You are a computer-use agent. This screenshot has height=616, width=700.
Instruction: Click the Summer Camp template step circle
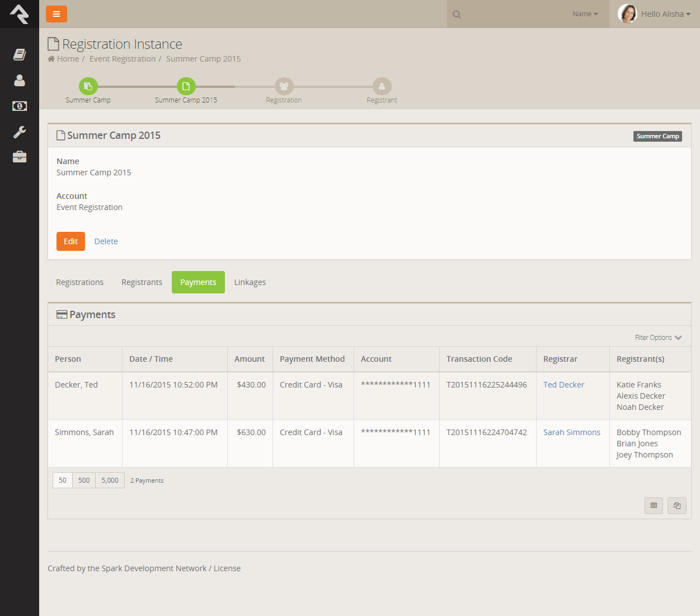click(x=88, y=86)
